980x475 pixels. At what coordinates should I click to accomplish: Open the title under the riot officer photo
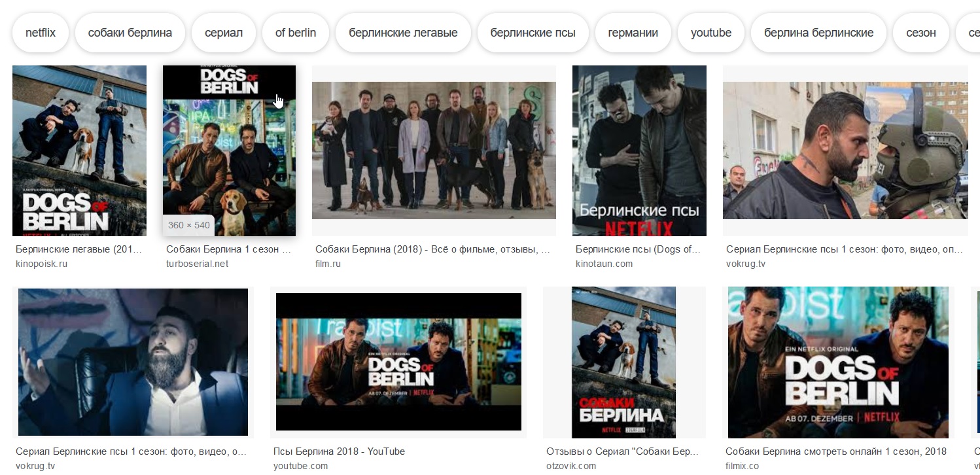(x=844, y=249)
